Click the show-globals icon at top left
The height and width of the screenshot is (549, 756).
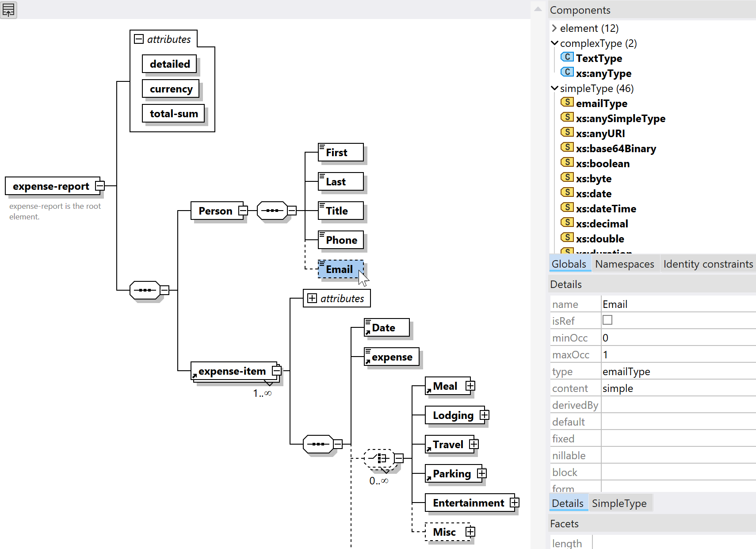click(x=8, y=9)
